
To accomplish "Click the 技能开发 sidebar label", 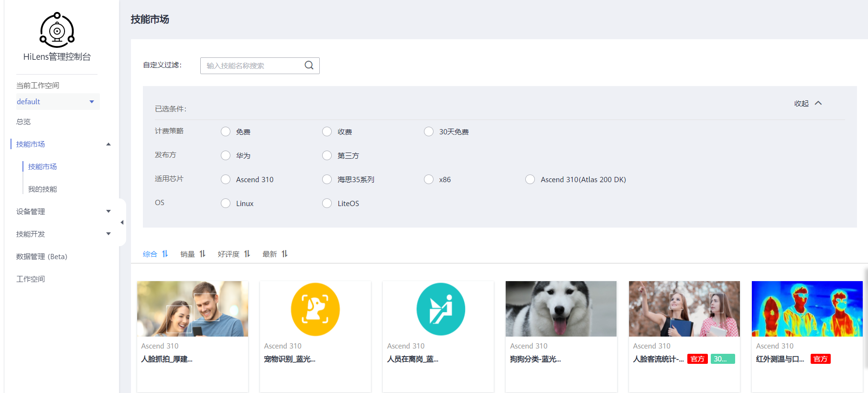I will pos(31,234).
